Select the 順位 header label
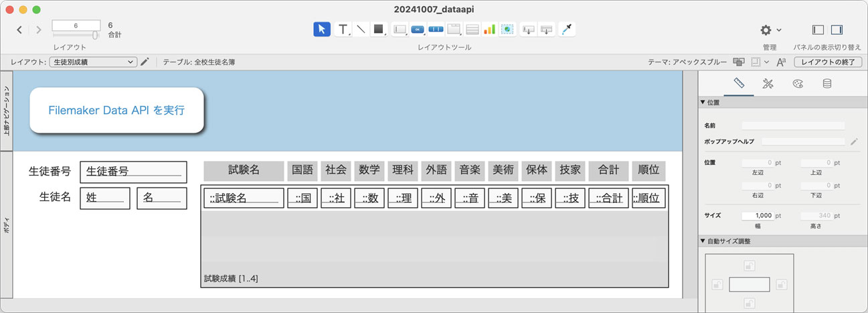 click(x=648, y=170)
